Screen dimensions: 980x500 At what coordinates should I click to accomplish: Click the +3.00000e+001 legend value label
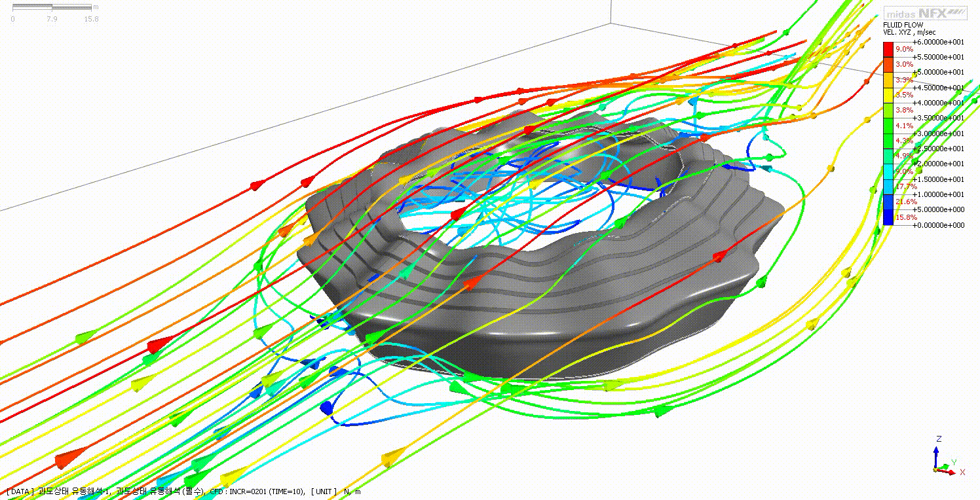pos(938,133)
